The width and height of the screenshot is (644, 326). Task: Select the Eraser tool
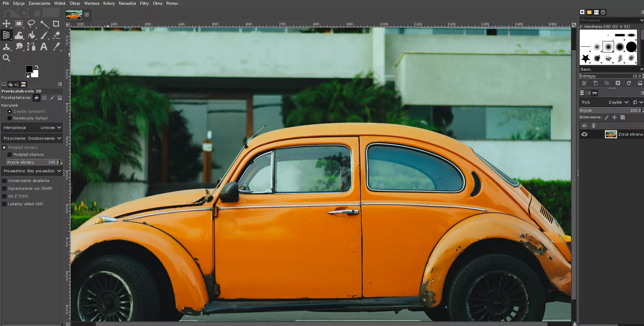pyautogui.click(x=56, y=35)
